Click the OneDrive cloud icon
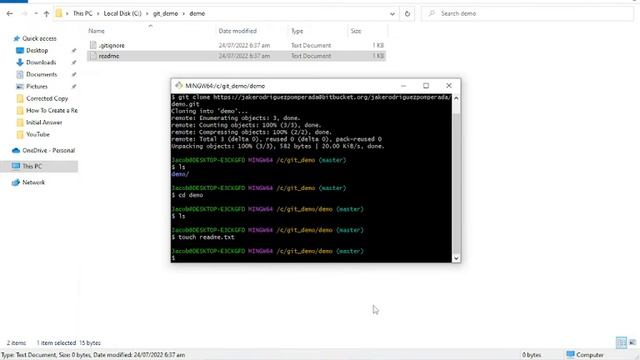Screen dimensions: 640x360 click(16, 150)
